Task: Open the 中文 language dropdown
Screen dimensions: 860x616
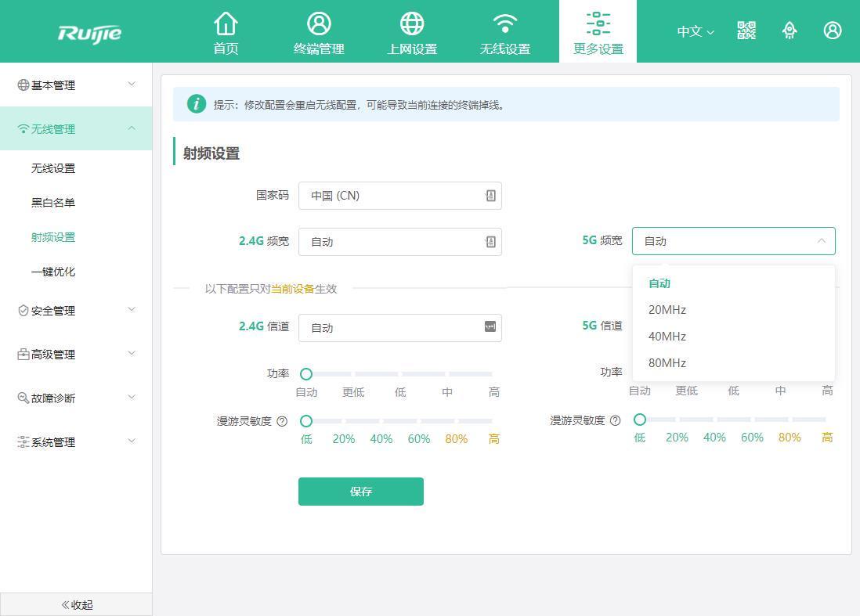Action: click(695, 31)
